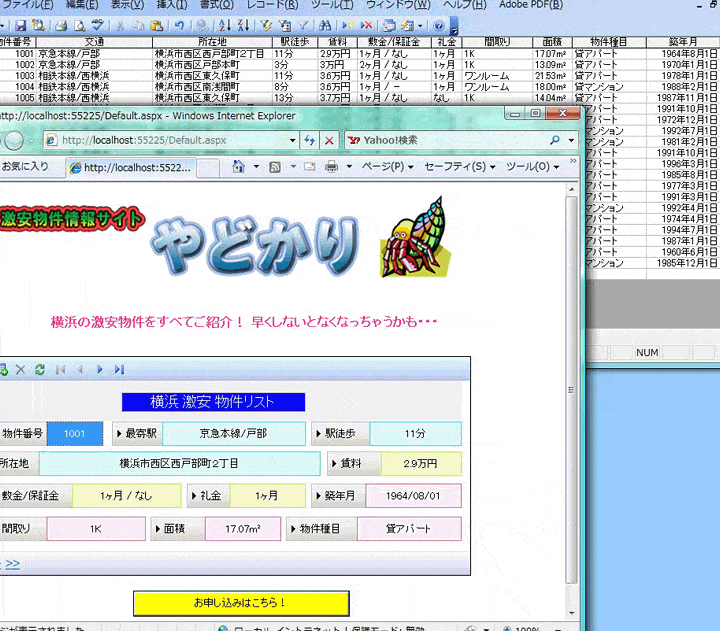The height and width of the screenshot is (631, 720).
Task: Click the 駅徒歩 field showing 11分
Action: [x=416, y=433]
